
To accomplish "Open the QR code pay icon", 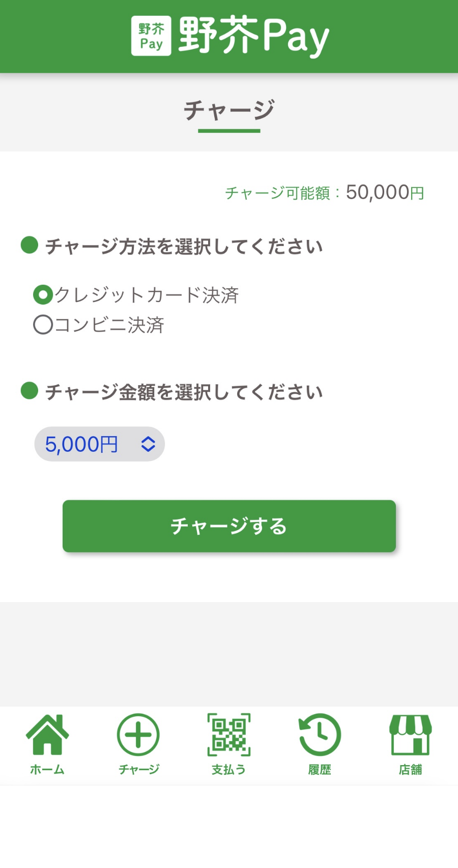I will [x=229, y=735].
